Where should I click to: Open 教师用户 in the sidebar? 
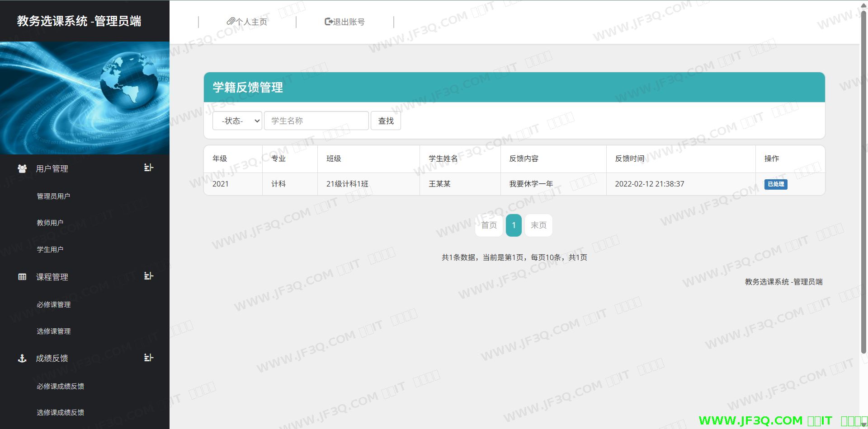(50, 223)
